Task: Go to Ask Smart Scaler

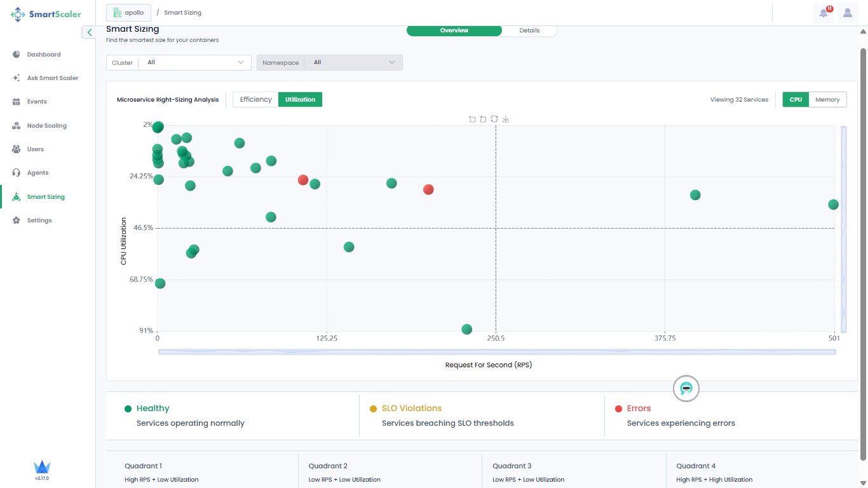Action: pos(52,78)
